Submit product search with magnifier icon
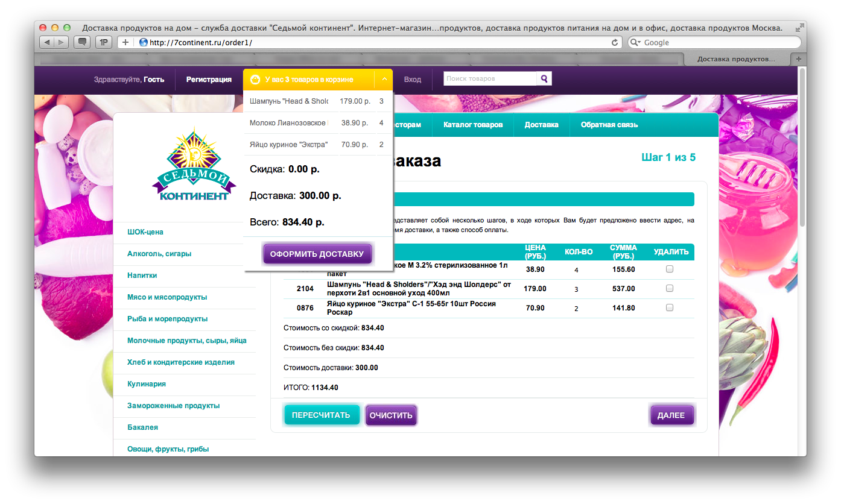The image size is (841, 504). (x=544, y=78)
